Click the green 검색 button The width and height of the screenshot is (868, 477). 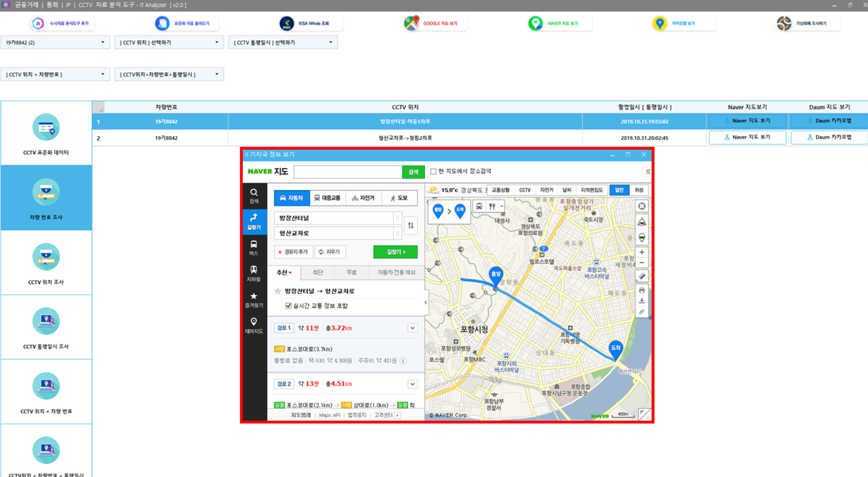tap(413, 172)
